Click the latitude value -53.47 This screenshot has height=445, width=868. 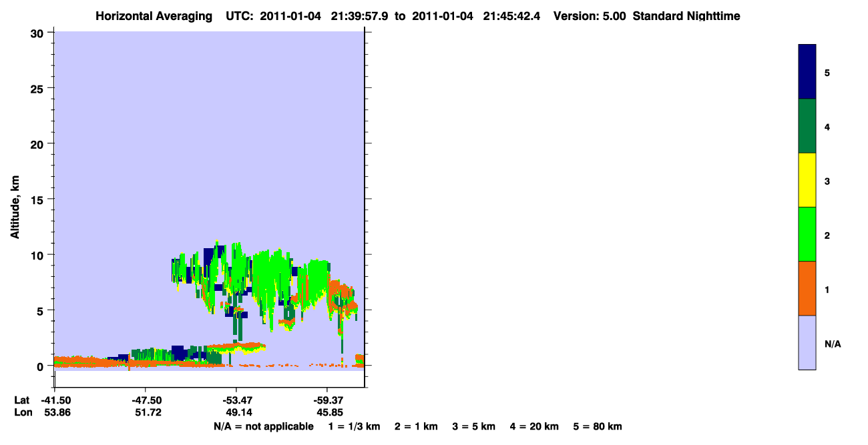pyautogui.click(x=236, y=400)
